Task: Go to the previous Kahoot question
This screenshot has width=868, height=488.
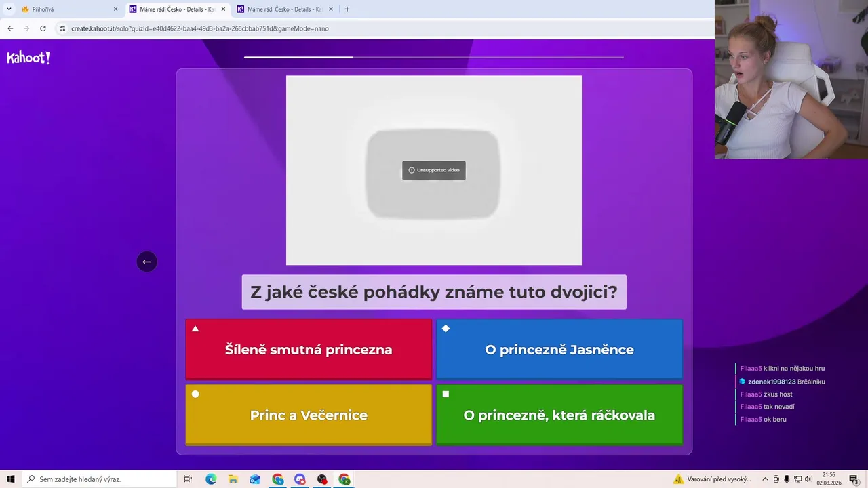Action: pos(146,262)
